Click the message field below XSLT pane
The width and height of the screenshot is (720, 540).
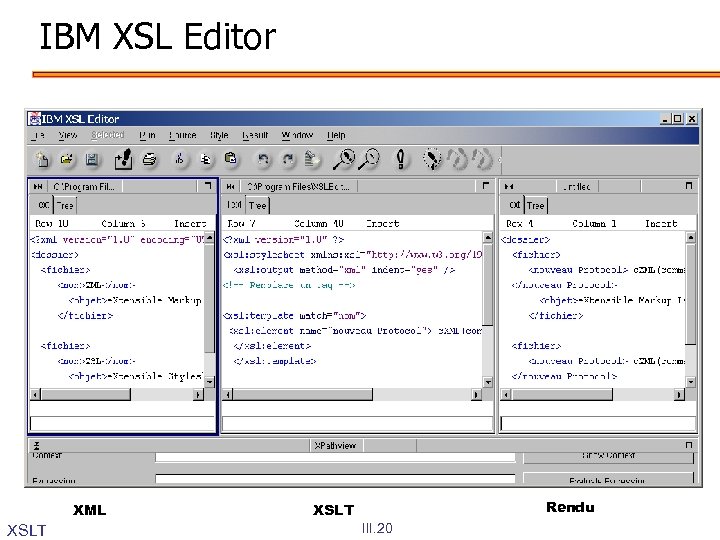pyautogui.click(x=357, y=423)
